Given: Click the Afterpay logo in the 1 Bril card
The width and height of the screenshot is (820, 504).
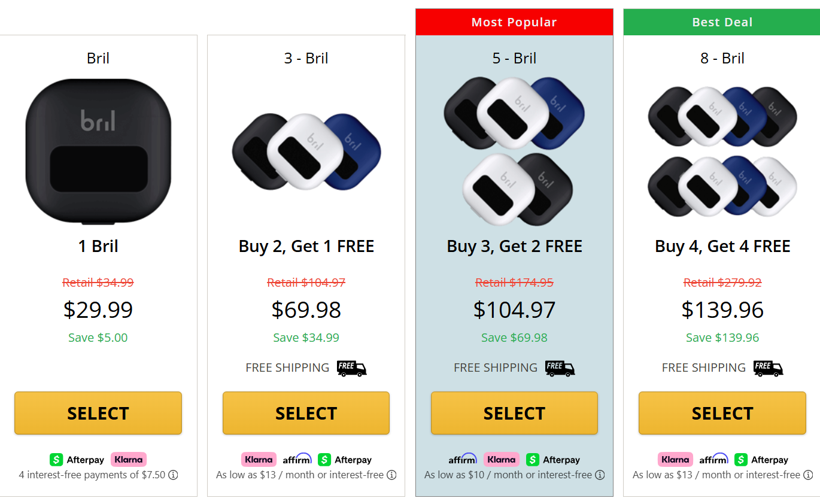Looking at the screenshot, I should [x=77, y=460].
